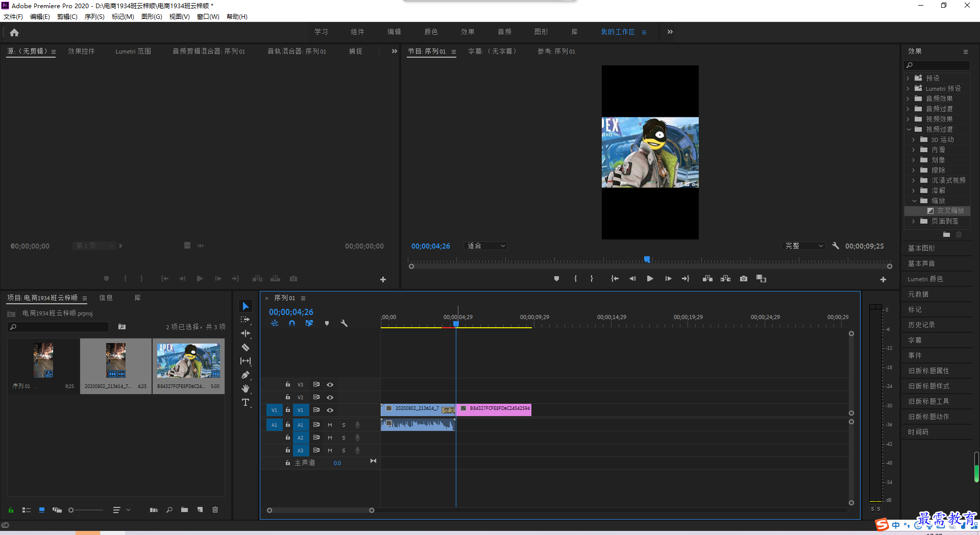Expand the 音频效果 folder
Screen dimensions: 980x535
[x=908, y=99]
